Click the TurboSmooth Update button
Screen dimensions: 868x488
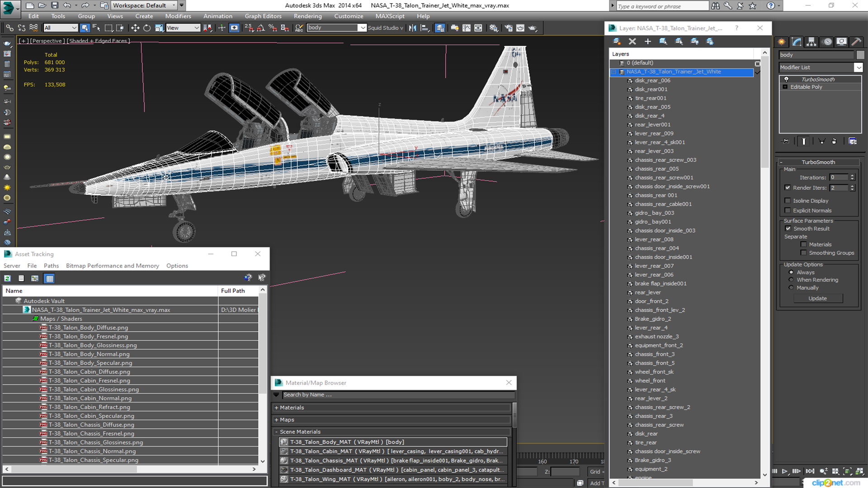817,298
